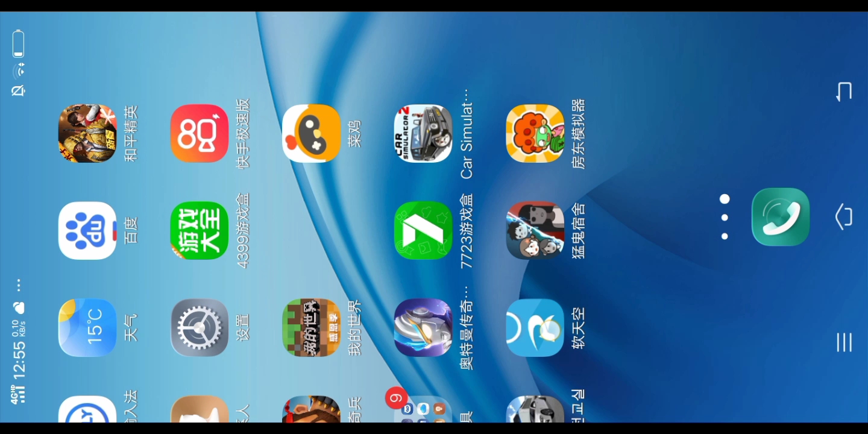Launch 猛鬼宿舍 game
Viewport: 868px width, 434px height.
tap(535, 230)
